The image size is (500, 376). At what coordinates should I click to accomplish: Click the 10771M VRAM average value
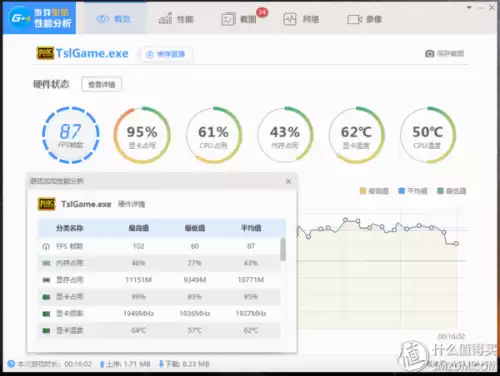[x=251, y=280]
